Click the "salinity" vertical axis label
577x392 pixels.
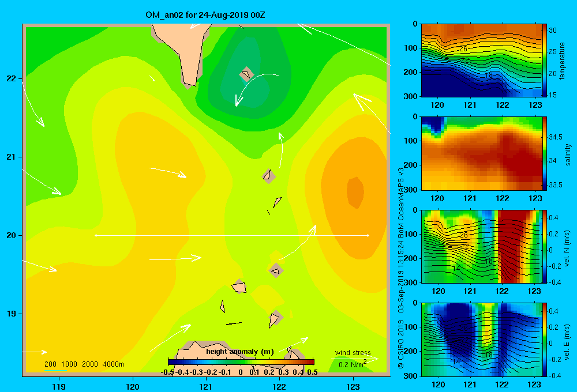(x=568, y=154)
